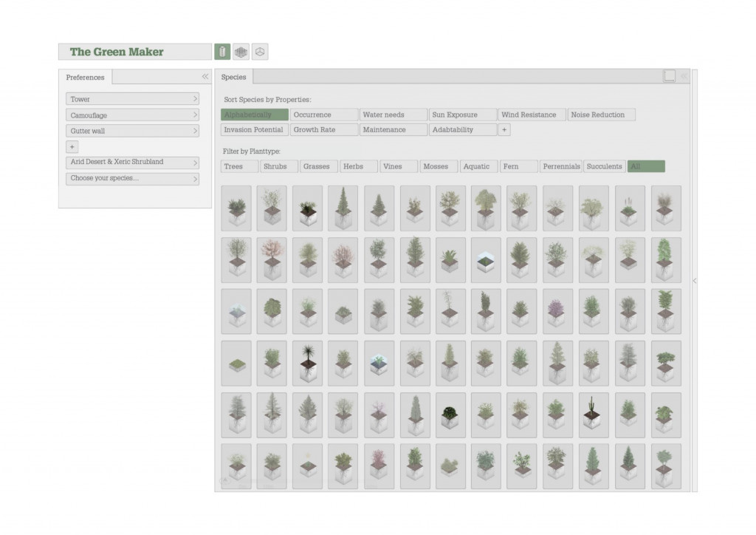Click the clustered grid view icon
Image resolution: width=756 pixels, height=535 pixels.
click(241, 52)
